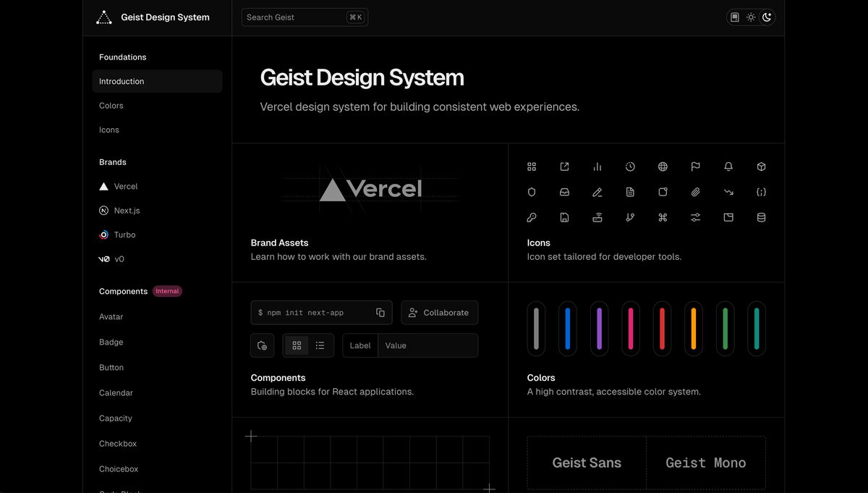Screen dimensions: 868x493
Task: Click the shield icon in Icons card
Action: pyautogui.click(x=532, y=192)
